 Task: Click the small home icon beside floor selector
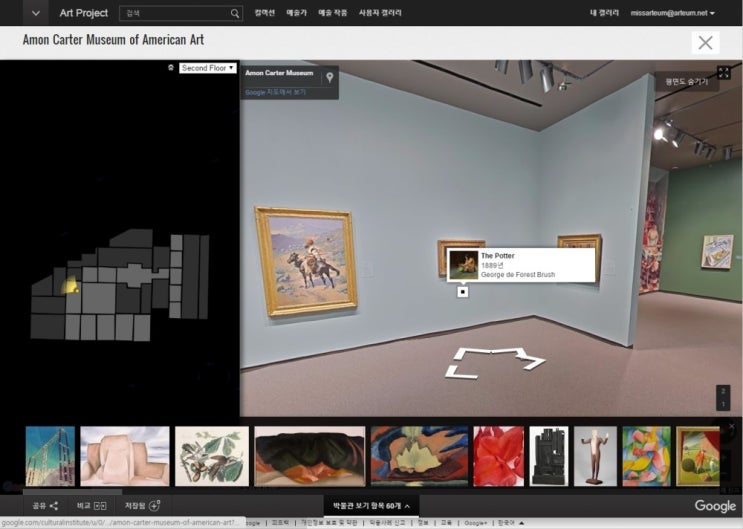pos(171,68)
